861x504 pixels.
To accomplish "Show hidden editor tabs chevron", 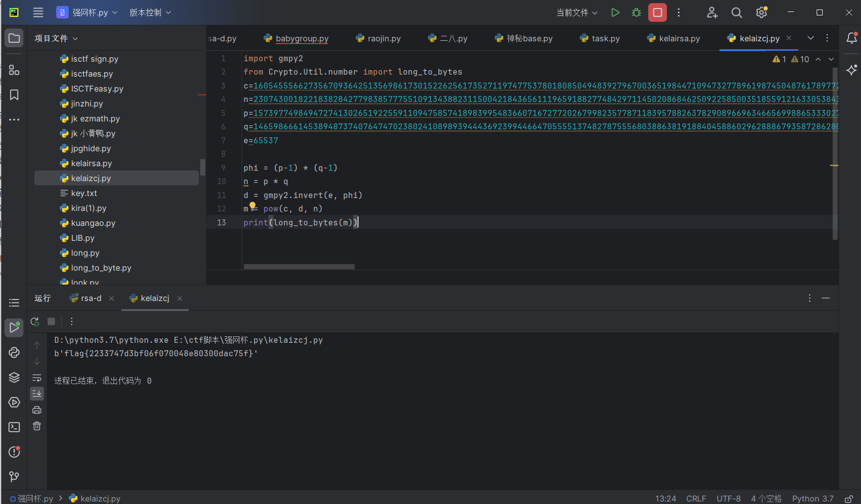I will pyautogui.click(x=811, y=38).
